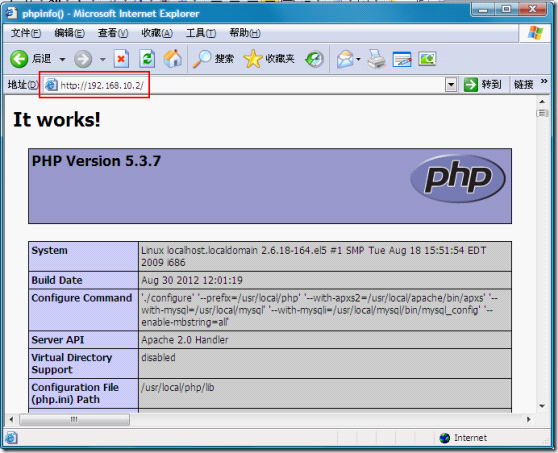Screen dimensions: 558x453
Task: Open the Forward history dropdown arrow
Action: pos(102,59)
